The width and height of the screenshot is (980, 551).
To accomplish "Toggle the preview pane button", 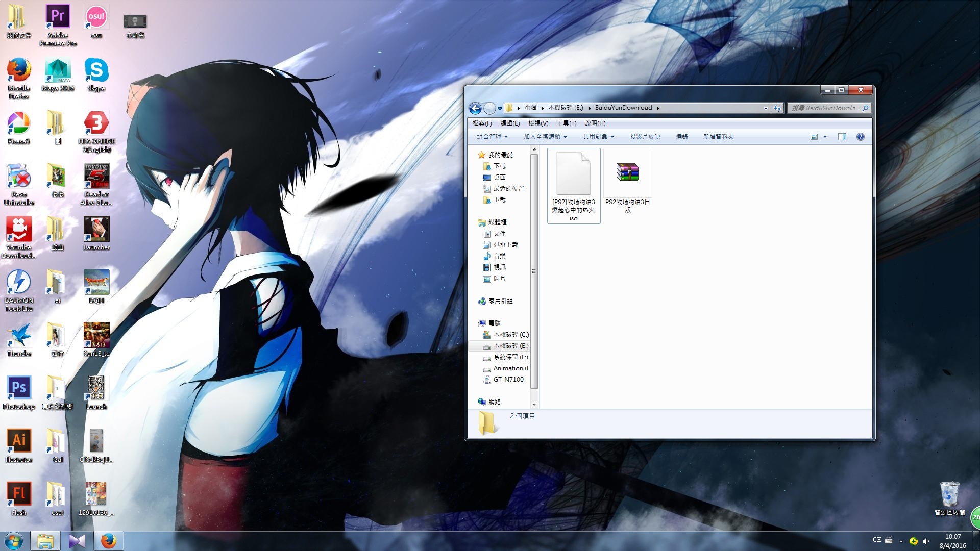I will (842, 137).
